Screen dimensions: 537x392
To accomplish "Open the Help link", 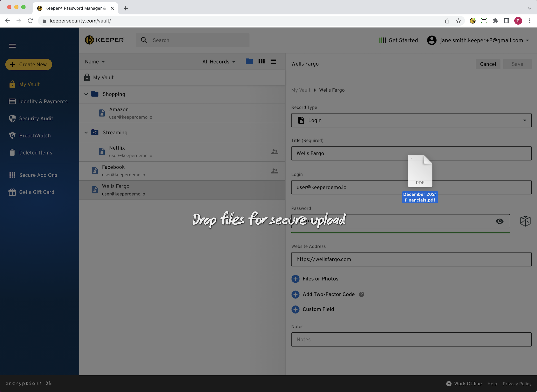I will click(492, 384).
